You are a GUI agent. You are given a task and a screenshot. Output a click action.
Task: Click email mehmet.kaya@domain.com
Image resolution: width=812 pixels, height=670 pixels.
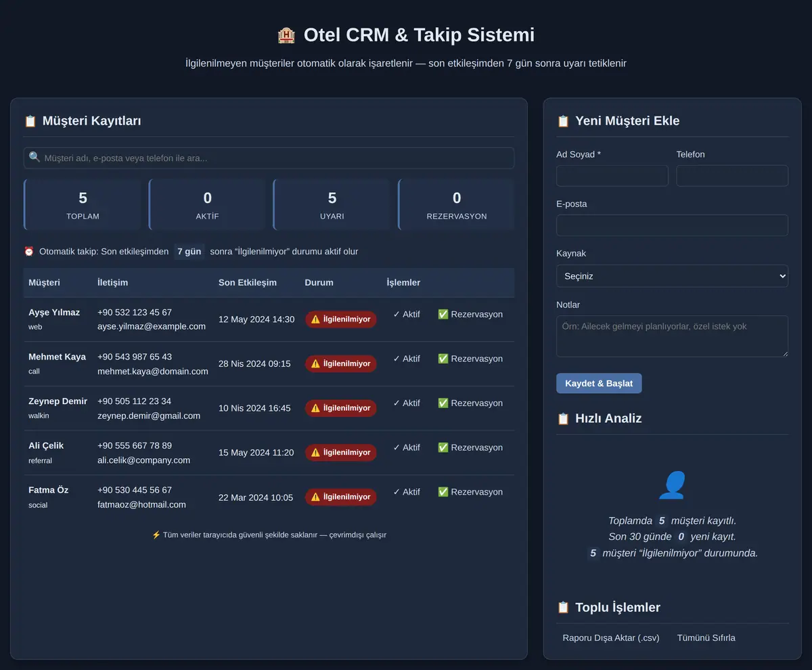[x=153, y=372]
